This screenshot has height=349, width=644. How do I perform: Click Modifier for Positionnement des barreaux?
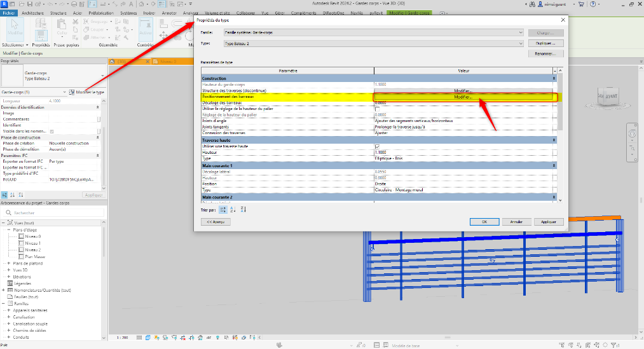pos(464,97)
